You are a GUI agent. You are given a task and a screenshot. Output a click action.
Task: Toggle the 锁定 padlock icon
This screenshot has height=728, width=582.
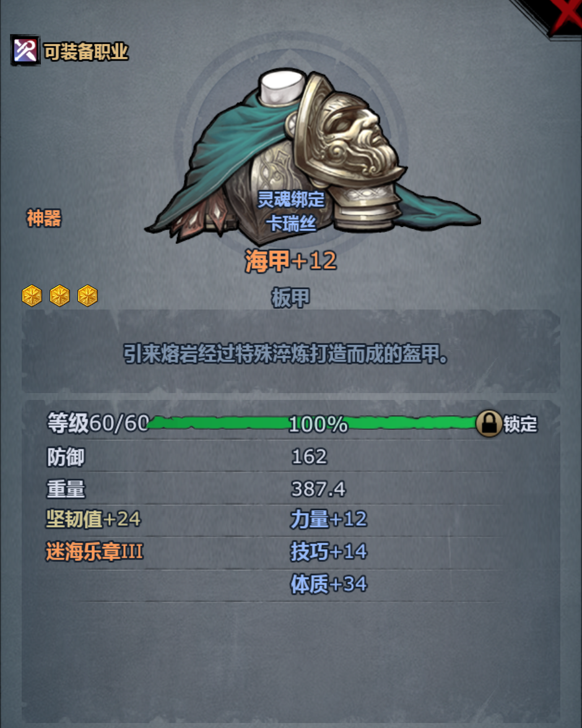[x=489, y=423]
